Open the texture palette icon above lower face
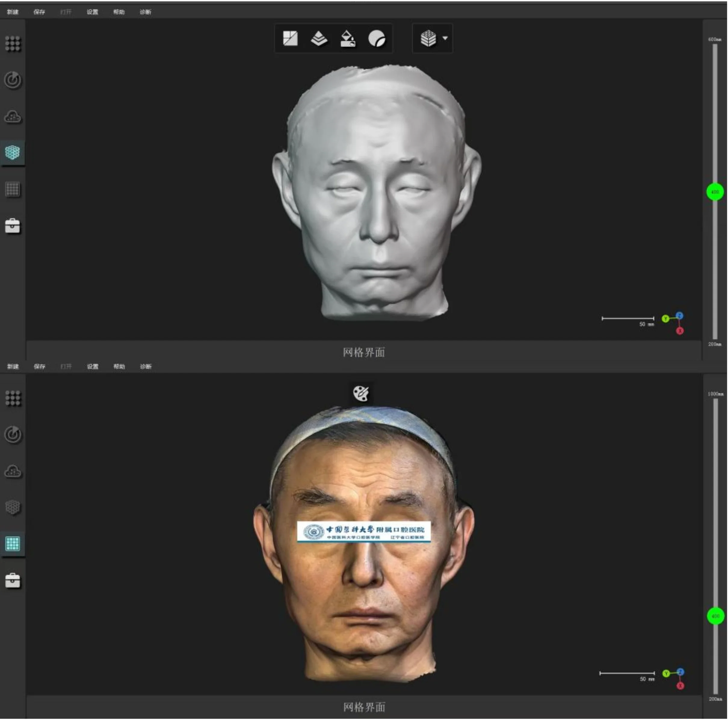This screenshot has width=728, height=724. 361,393
